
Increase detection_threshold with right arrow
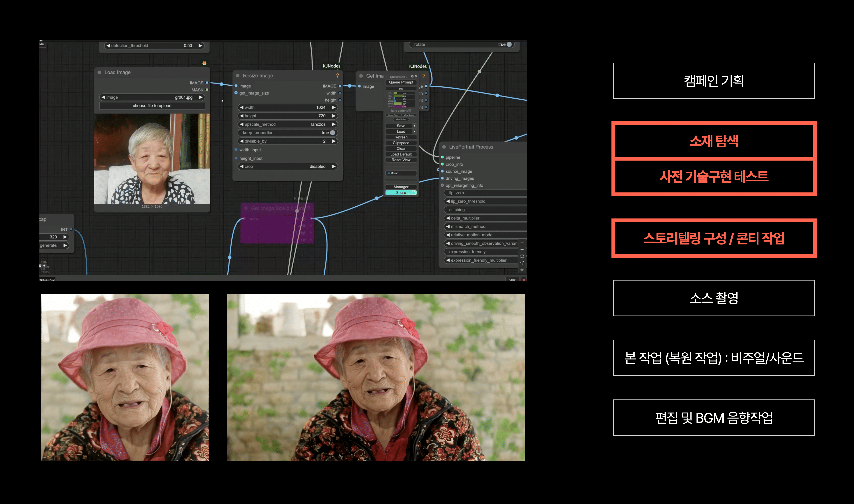[200, 46]
